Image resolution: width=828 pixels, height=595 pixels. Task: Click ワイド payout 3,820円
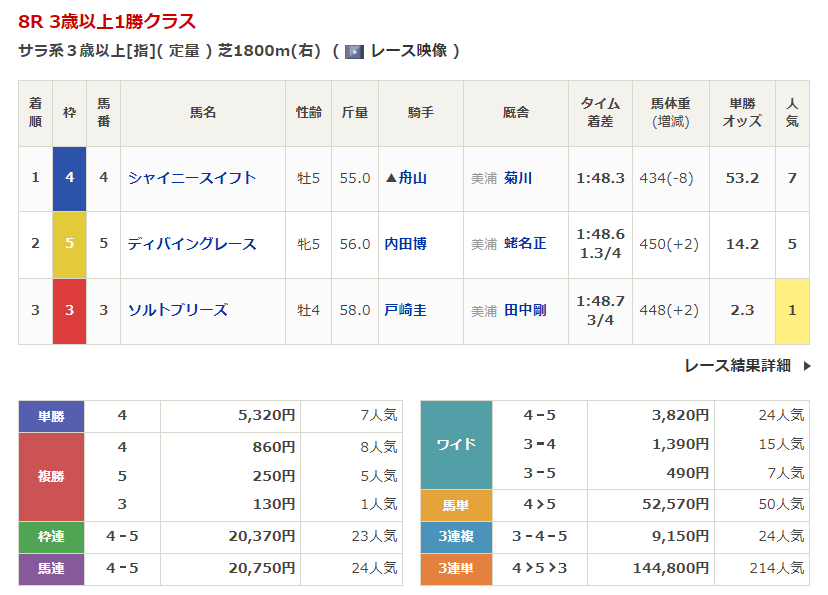[x=681, y=415]
